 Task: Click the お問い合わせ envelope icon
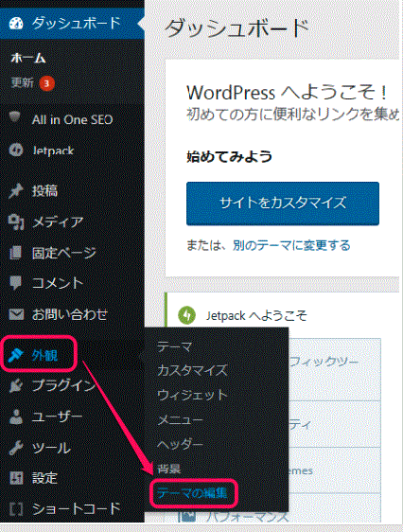(16, 314)
